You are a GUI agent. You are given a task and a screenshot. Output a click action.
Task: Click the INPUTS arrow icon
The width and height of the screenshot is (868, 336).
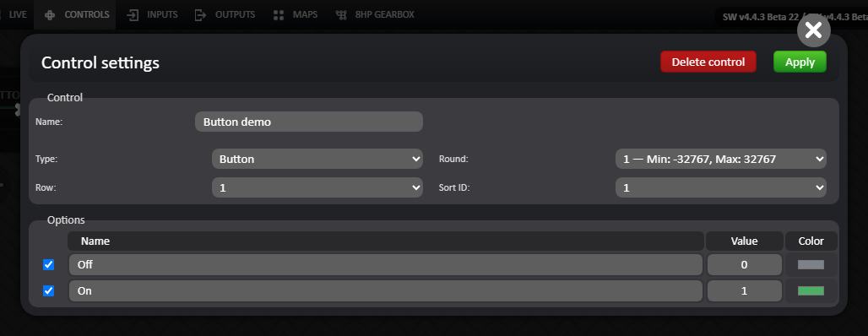tap(133, 15)
